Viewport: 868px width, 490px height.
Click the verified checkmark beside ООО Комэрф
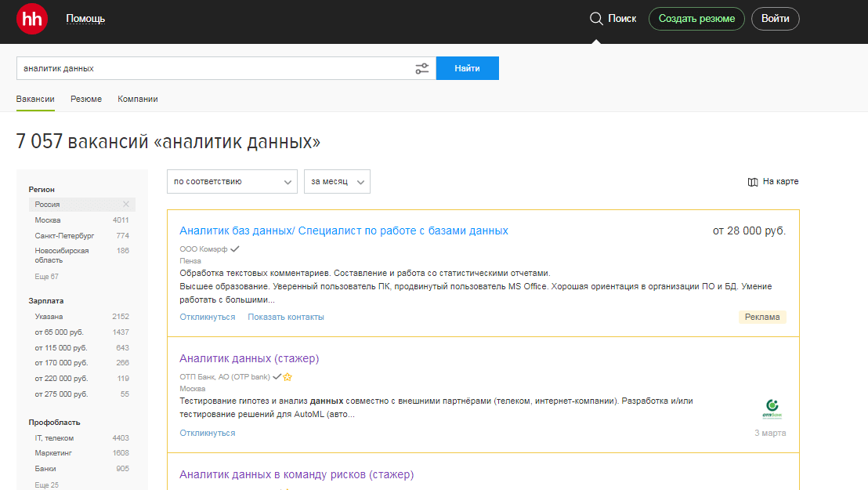[x=235, y=249]
